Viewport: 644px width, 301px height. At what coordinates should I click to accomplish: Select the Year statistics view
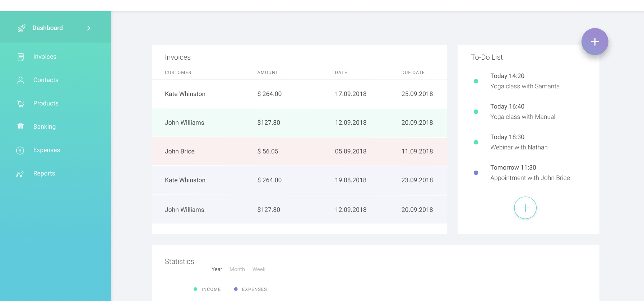(217, 269)
